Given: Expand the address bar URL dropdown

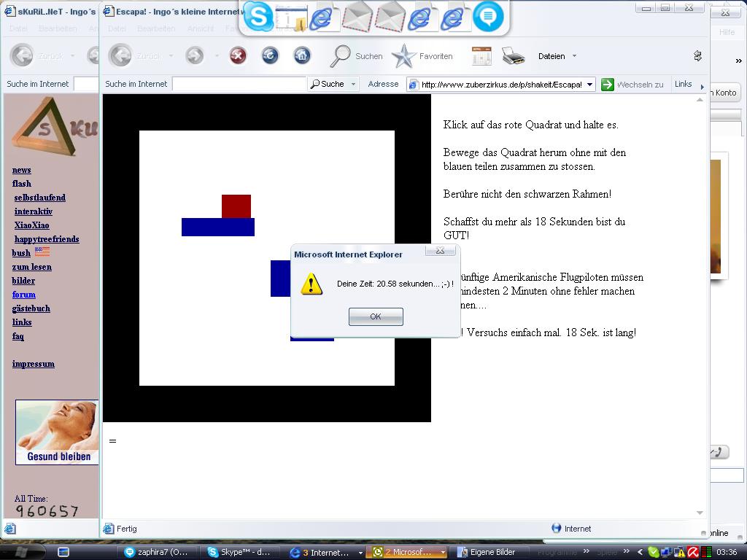Looking at the screenshot, I should pyautogui.click(x=589, y=85).
